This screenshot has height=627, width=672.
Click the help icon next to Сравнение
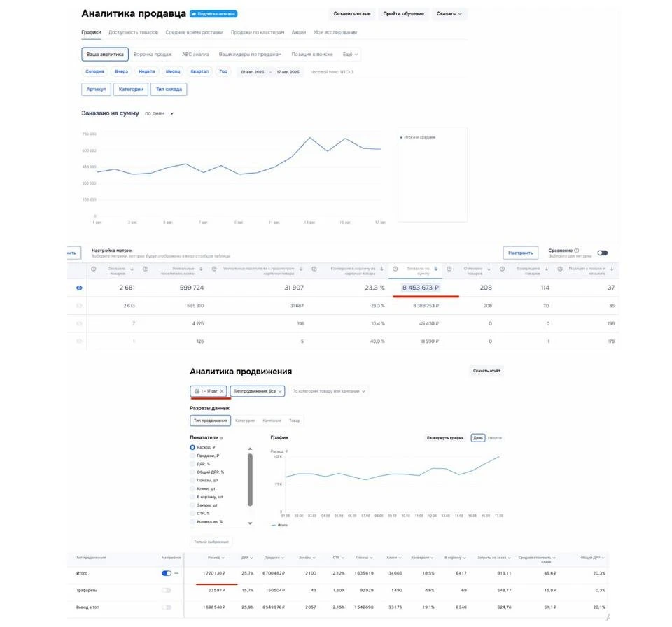pos(576,251)
